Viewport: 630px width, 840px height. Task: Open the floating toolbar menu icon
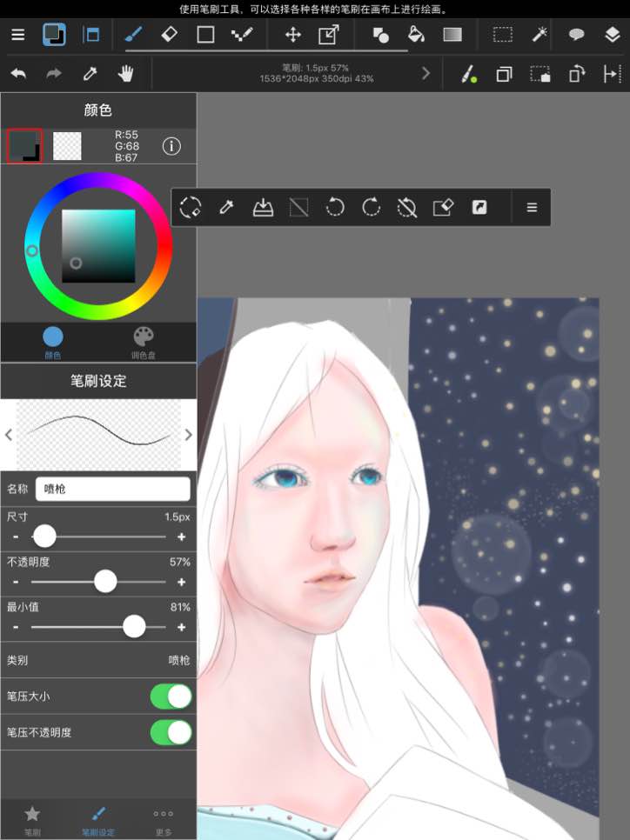click(x=532, y=207)
